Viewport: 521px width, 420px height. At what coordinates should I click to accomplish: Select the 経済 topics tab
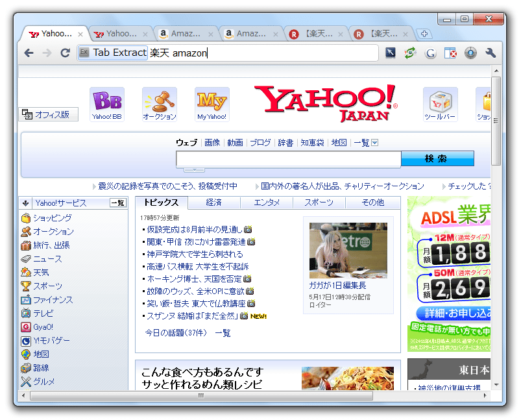[x=214, y=202]
